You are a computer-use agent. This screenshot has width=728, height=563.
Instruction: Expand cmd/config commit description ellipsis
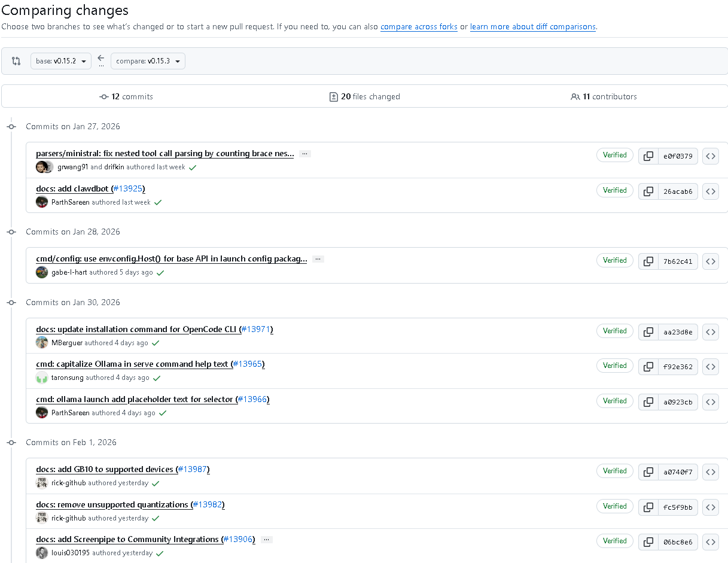point(318,259)
